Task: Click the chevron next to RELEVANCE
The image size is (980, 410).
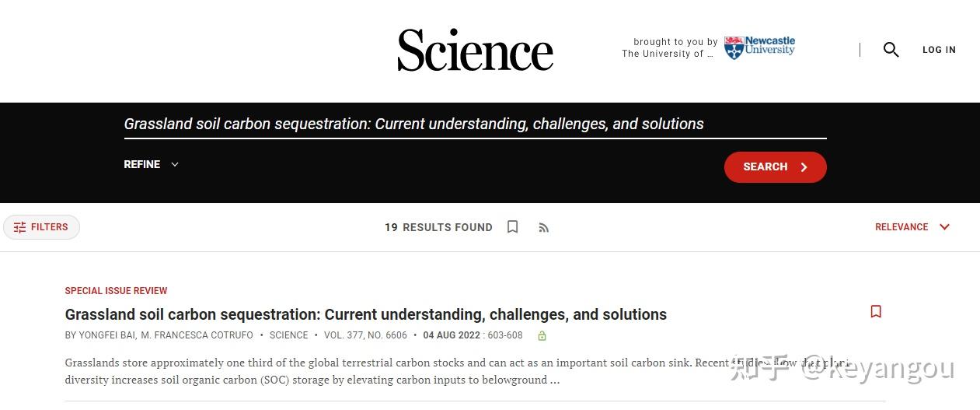Action: [x=944, y=227]
